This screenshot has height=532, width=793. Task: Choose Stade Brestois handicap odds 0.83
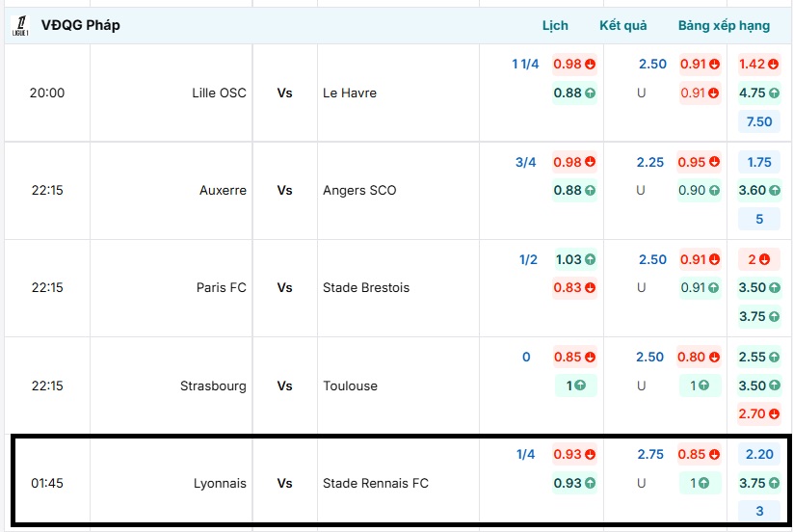(x=574, y=288)
